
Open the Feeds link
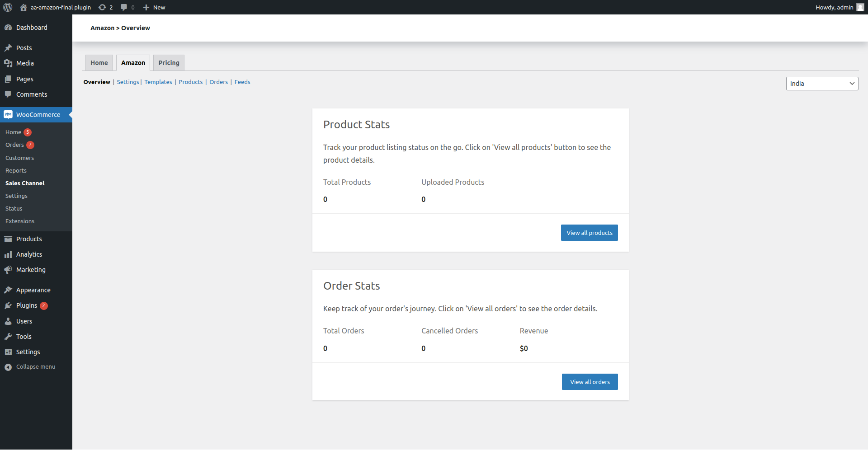242,82
